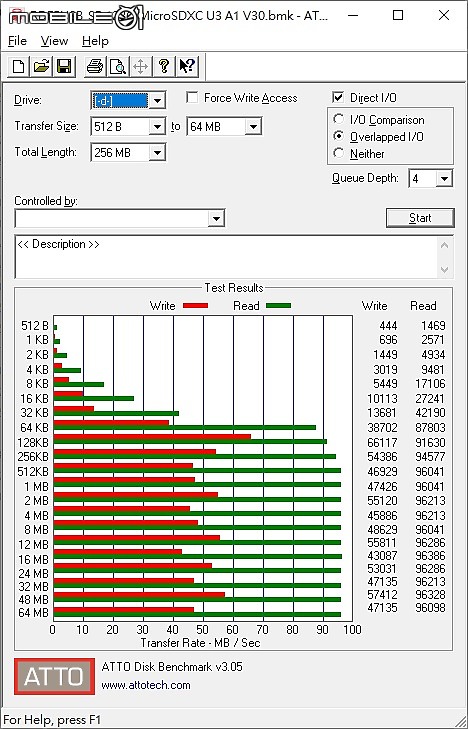
Task: Click the Test Results group heading
Action: tap(234, 288)
